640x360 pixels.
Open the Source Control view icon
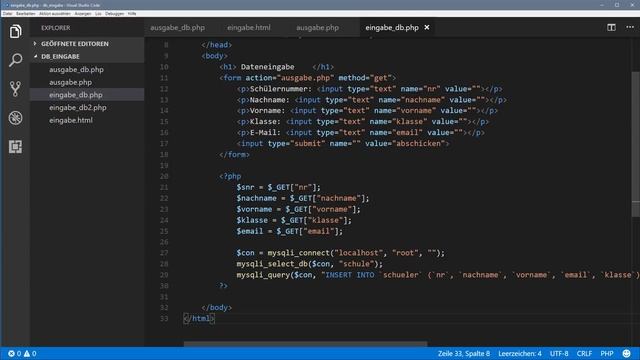(15, 89)
